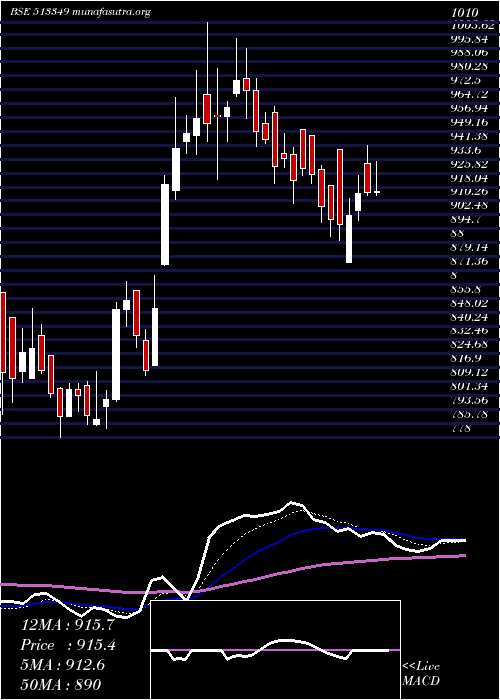Click the BSE 513349 munafasutra.org header text
Viewport: 500px width, 700px height.
80,12
